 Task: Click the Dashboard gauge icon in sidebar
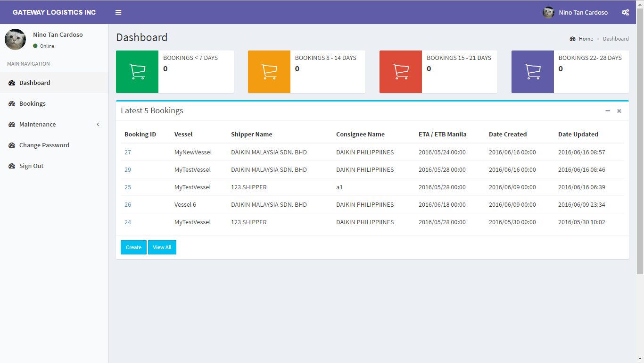pos(12,83)
